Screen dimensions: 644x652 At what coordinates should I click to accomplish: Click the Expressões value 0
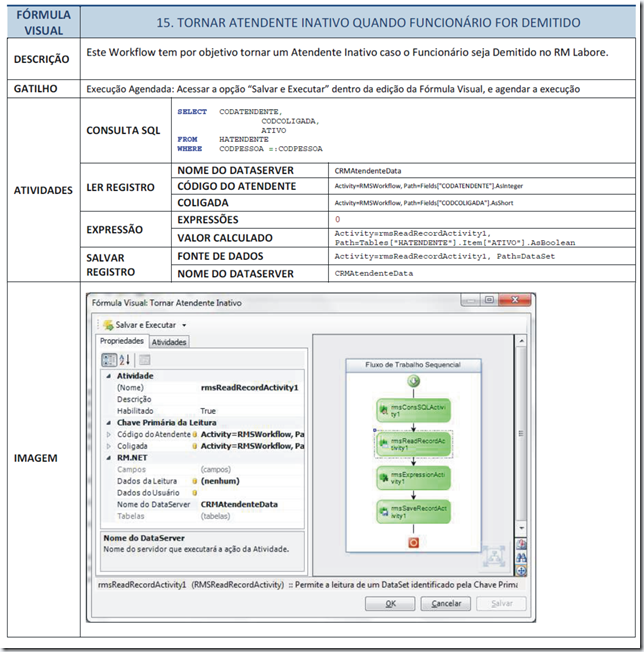click(x=338, y=219)
